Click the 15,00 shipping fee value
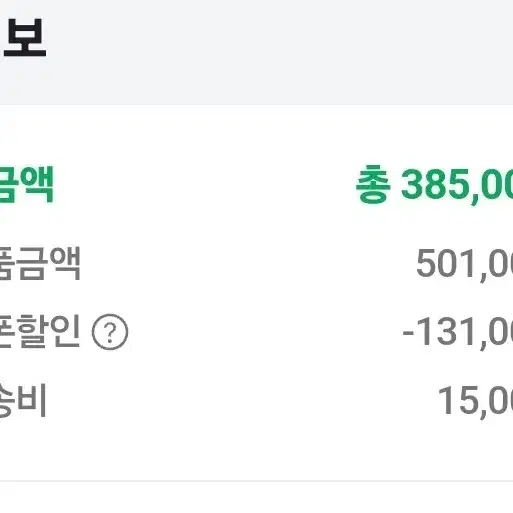This screenshot has width=513, height=513. point(476,401)
